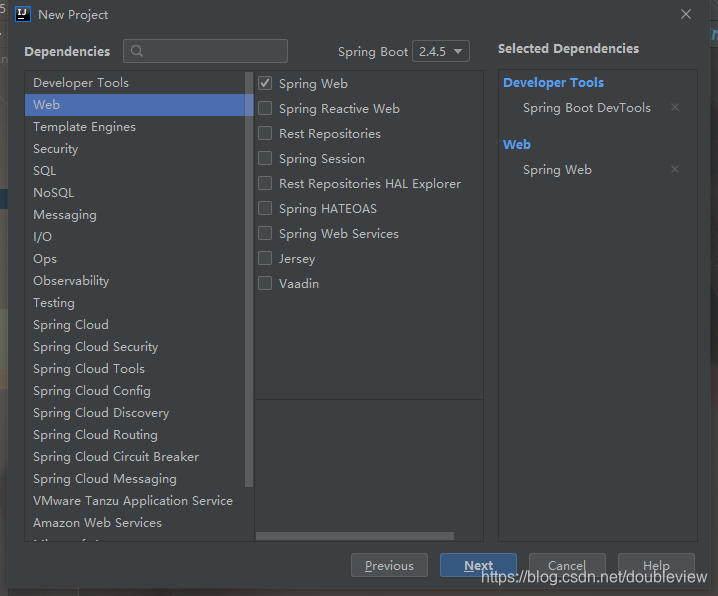Image resolution: width=718 pixels, height=596 pixels.
Task: Open the NoSQL category
Action: tap(135, 193)
